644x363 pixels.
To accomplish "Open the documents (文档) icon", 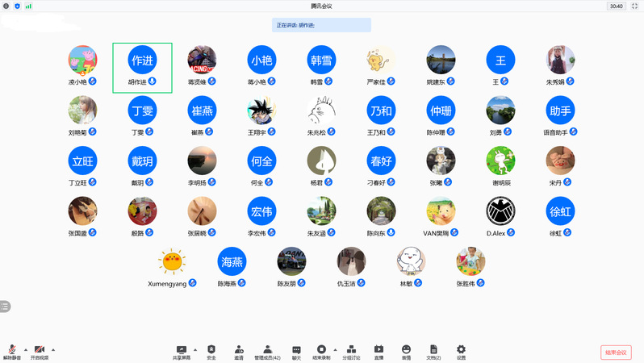I will tap(433, 352).
